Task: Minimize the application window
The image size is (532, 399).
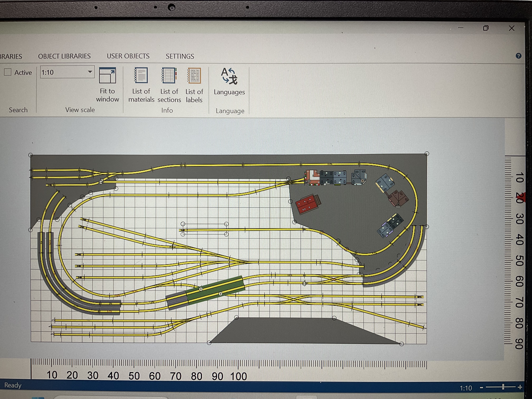Action: (x=461, y=28)
